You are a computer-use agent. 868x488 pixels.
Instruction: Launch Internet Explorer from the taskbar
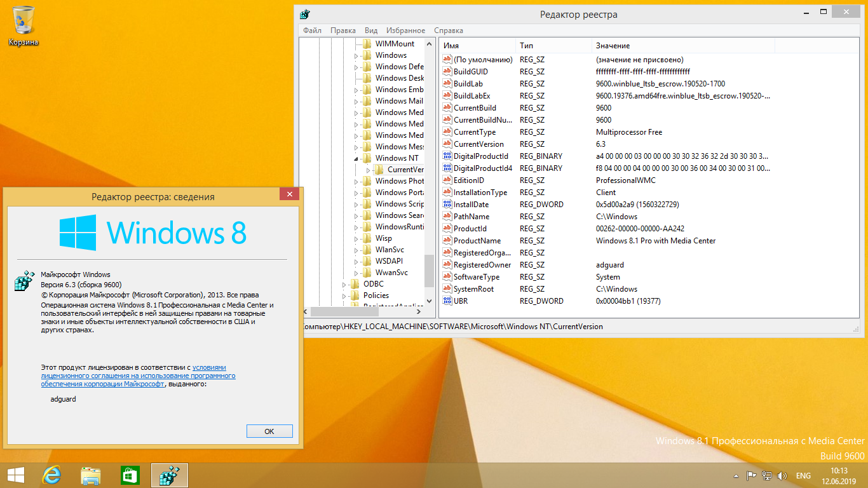tap(51, 475)
